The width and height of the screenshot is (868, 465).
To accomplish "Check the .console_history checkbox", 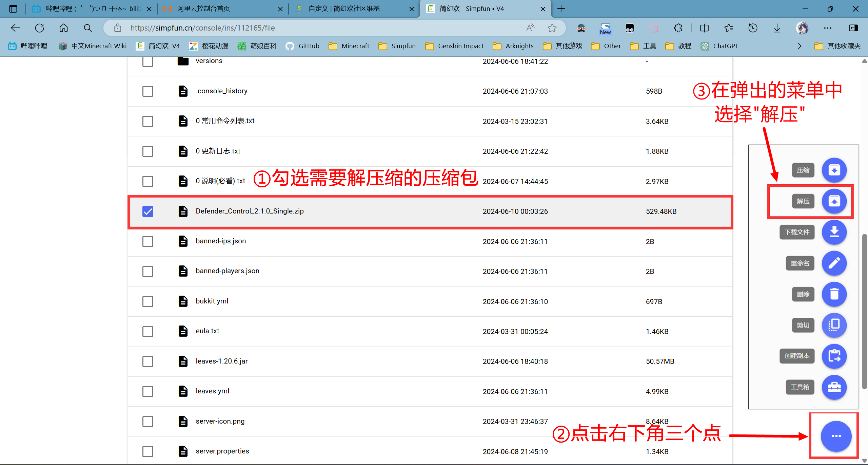I will (148, 91).
